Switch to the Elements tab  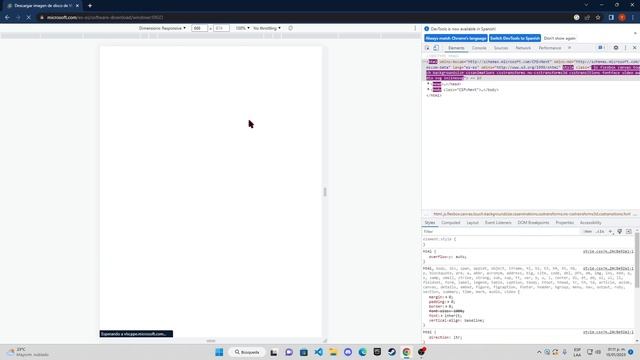pos(456,48)
